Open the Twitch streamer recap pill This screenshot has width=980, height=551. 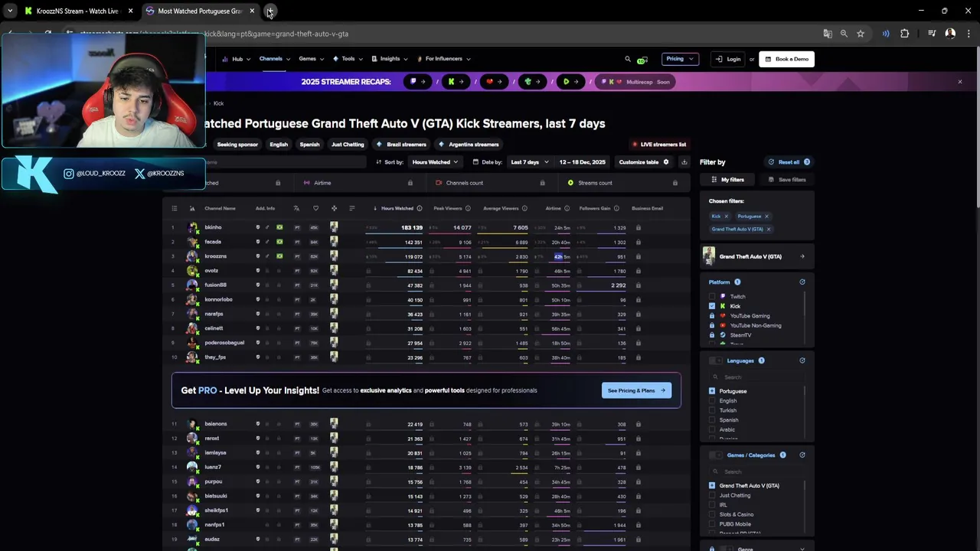coord(417,82)
